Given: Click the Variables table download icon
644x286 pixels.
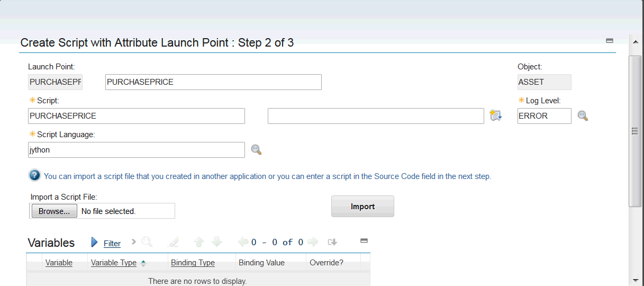Looking at the screenshot, I should click(x=332, y=243).
